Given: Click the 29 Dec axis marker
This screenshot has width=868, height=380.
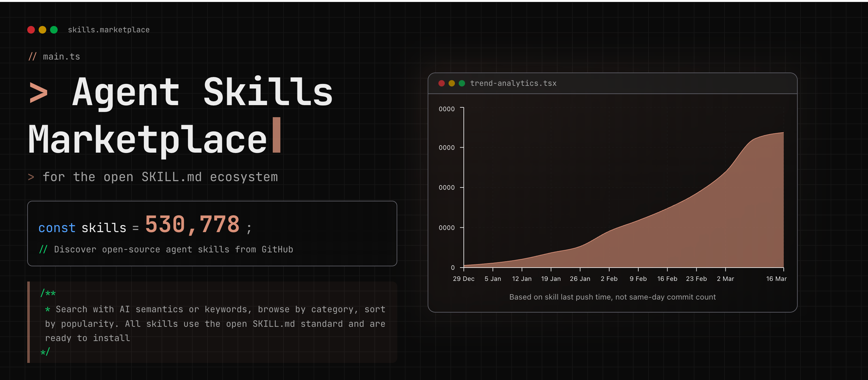Looking at the screenshot, I should coord(463,279).
